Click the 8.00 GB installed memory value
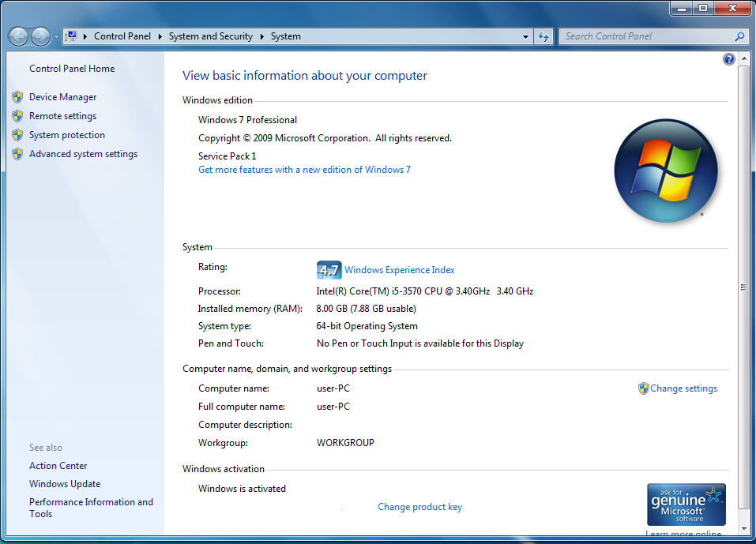The height and width of the screenshot is (544, 756). coord(366,309)
